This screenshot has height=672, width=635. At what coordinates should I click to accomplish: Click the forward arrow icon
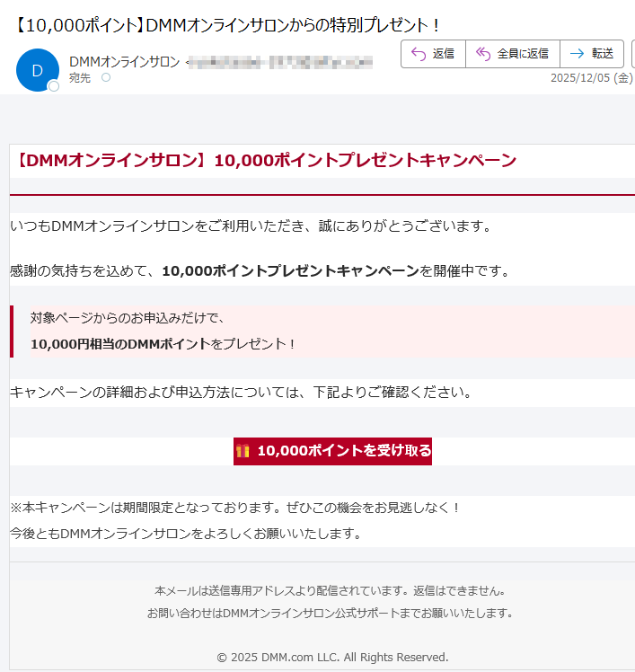point(577,54)
